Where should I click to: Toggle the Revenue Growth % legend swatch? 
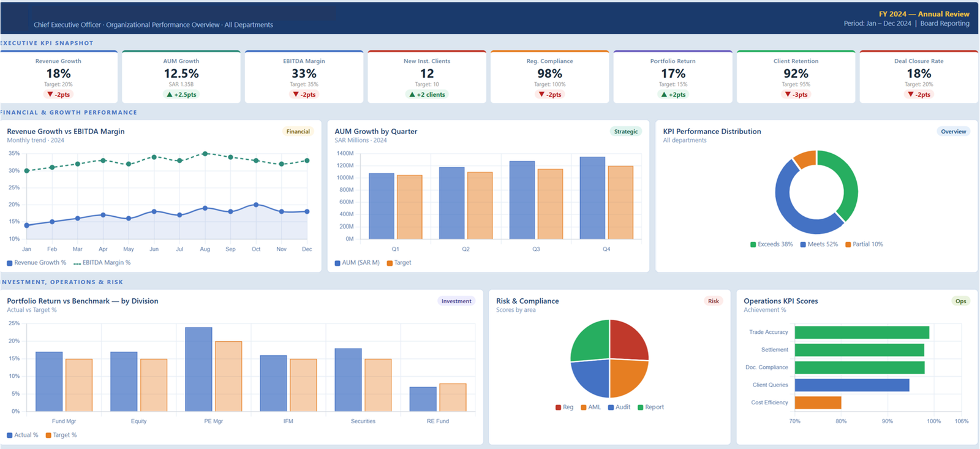coord(10,263)
